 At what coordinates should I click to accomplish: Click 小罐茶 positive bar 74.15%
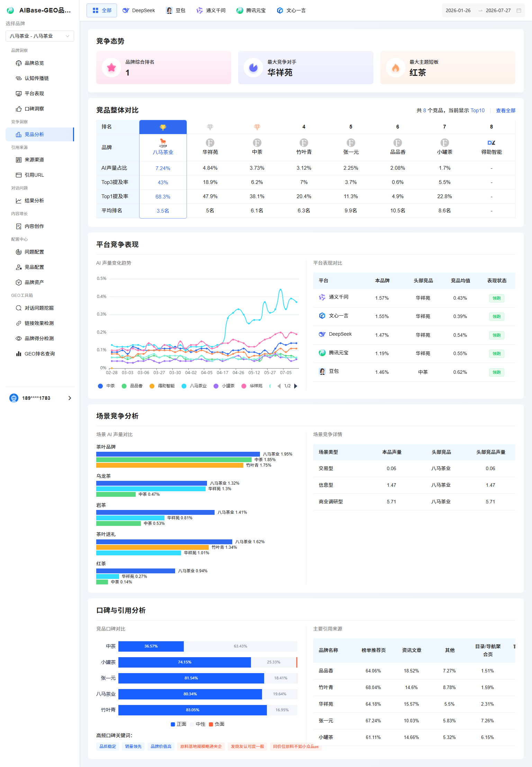(184, 662)
